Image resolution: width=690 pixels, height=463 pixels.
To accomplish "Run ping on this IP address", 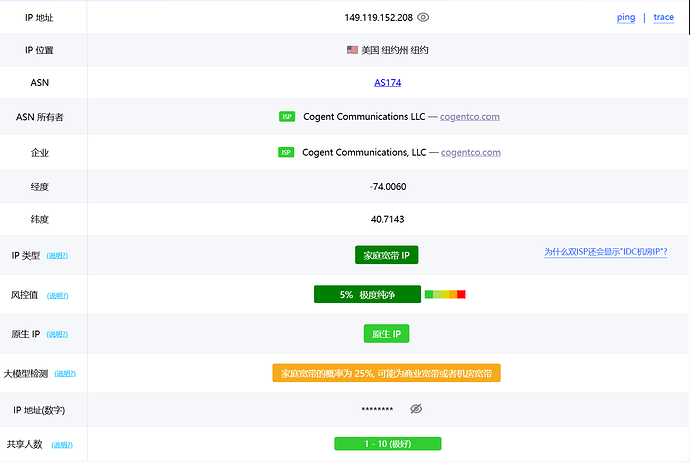I will [x=626, y=17].
